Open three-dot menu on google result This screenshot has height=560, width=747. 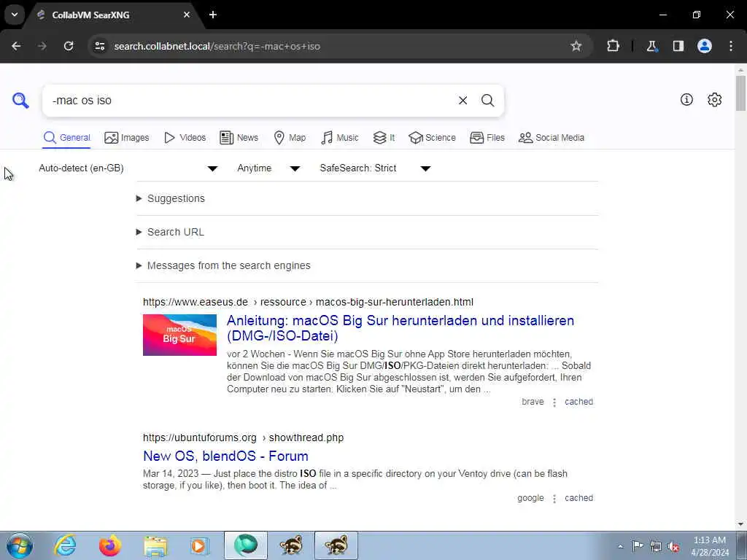pos(554,499)
